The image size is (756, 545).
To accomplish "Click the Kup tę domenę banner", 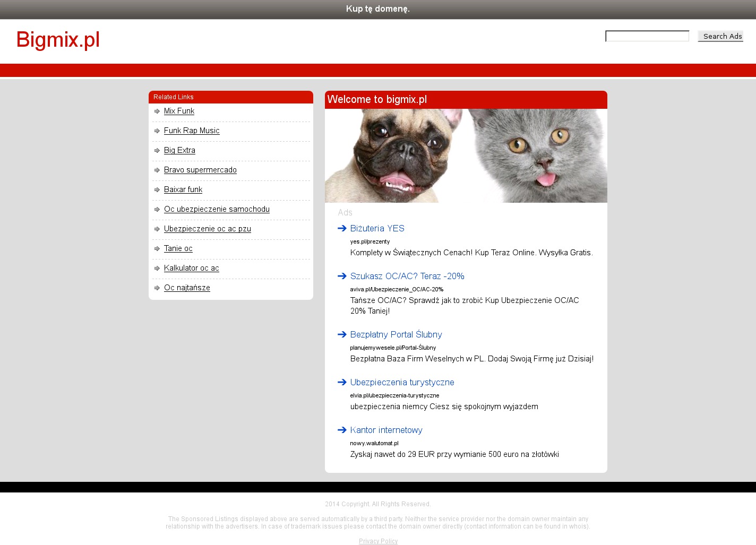I will [377, 9].
